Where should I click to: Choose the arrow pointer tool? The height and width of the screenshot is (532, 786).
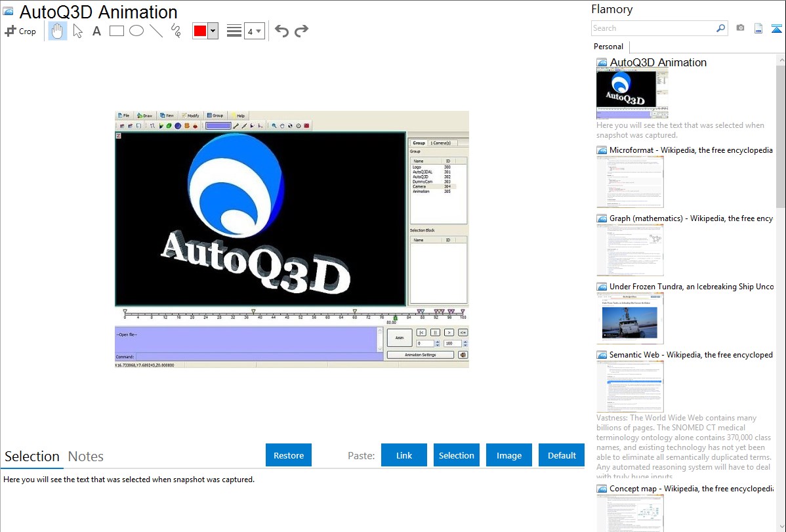pos(77,31)
